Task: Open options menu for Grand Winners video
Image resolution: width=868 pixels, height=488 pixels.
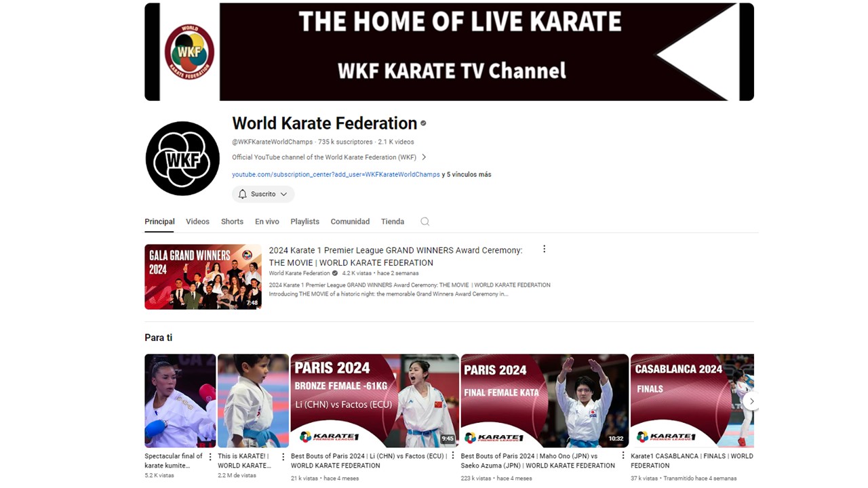Action: point(544,249)
